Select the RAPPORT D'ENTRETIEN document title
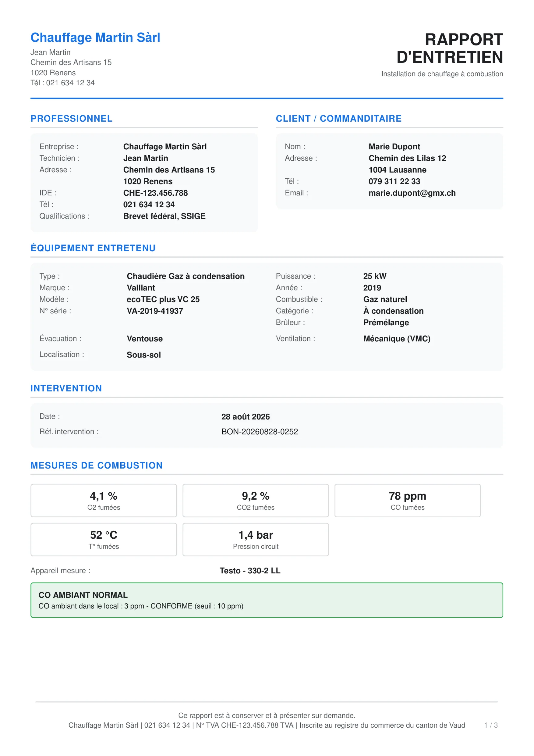The image size is (534, 756). [449, 48]
